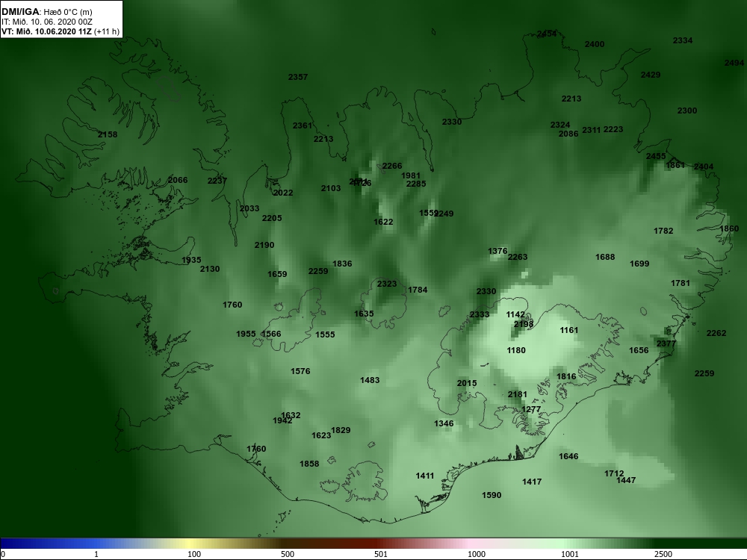The width and height of the screenshot is (747, 560).
Task: Click the value 2361 on the map
Action: pos(303,125)
